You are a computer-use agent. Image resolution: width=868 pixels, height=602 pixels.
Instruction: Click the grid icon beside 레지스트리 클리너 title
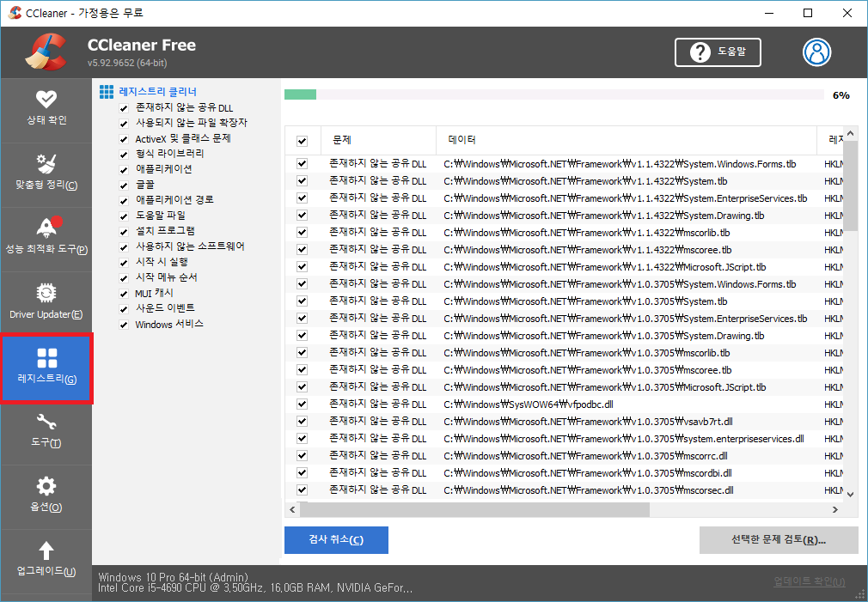pos(106,91)
